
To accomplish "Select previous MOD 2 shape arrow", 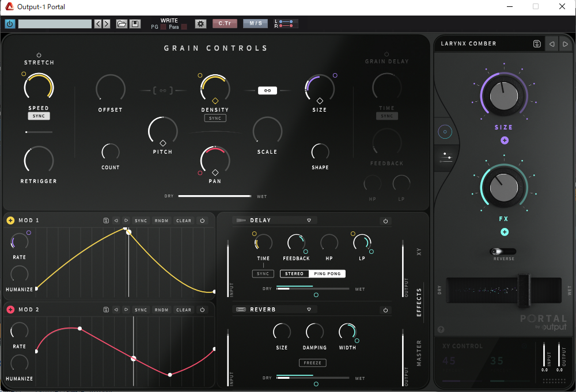I will 116,310.
